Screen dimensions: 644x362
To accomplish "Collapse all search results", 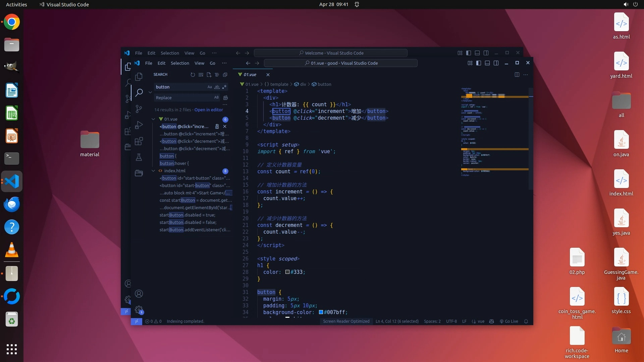I will pos(225,75).
